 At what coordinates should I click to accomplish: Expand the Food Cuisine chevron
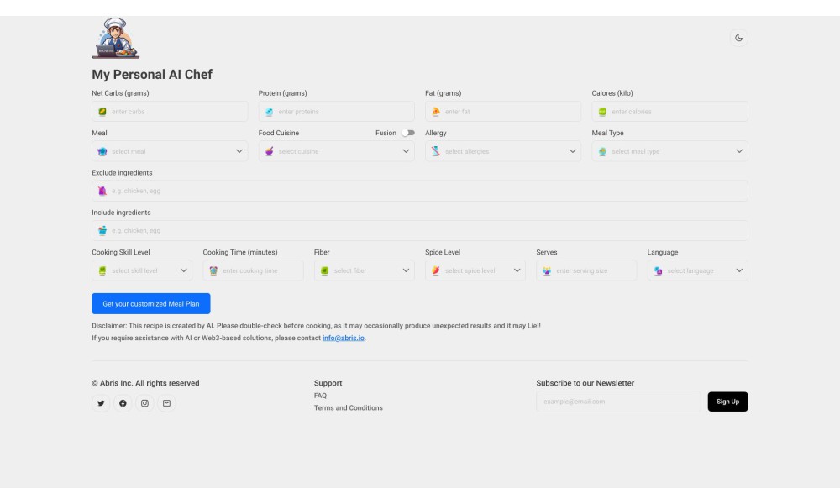click(406, 151)
